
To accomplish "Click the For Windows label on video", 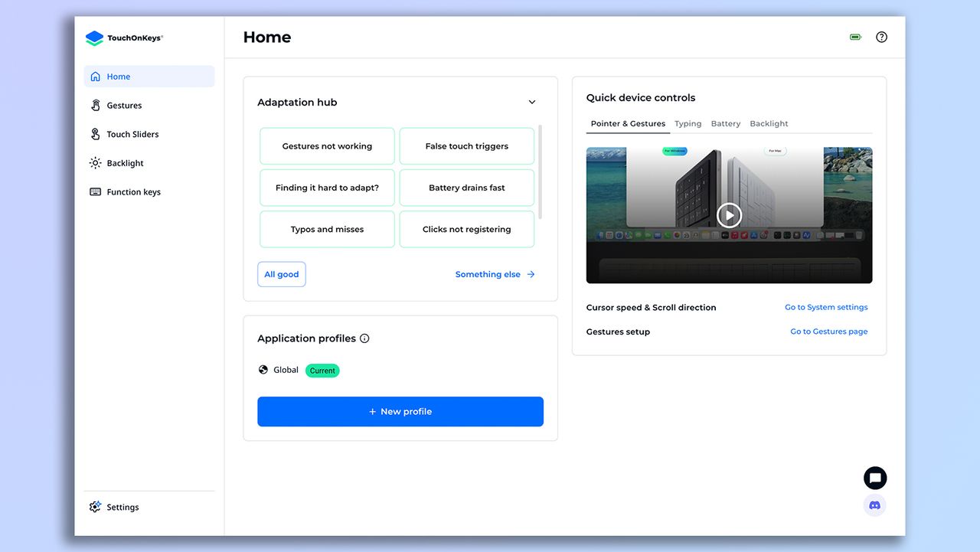I will point(676,152).
